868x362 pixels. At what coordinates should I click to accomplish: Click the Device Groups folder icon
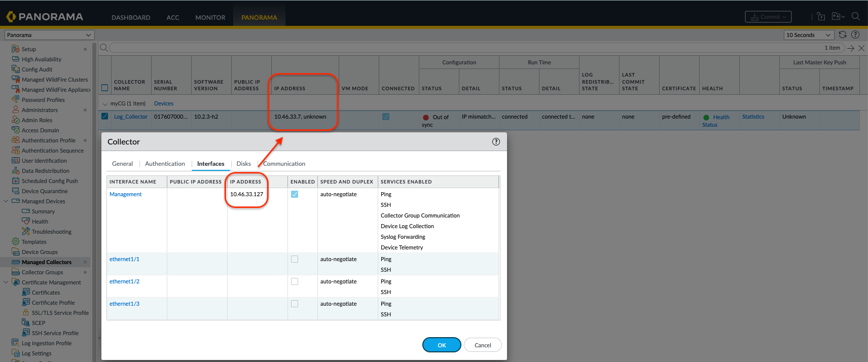15,252
